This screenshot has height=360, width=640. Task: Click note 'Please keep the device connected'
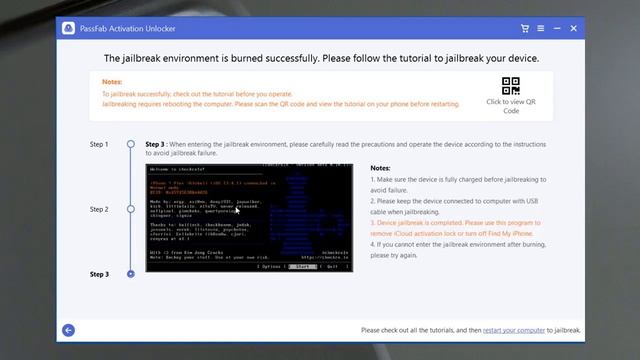[454, 207]
